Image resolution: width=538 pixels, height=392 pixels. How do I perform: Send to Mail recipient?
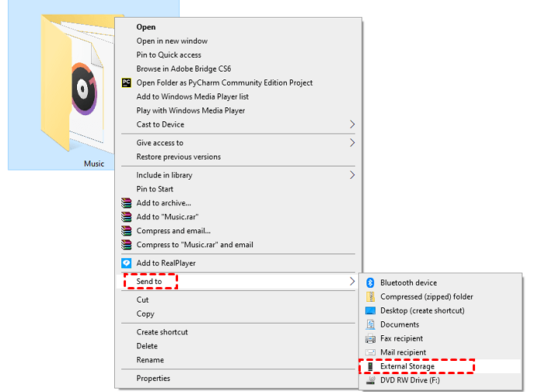(x=441, y=352)
